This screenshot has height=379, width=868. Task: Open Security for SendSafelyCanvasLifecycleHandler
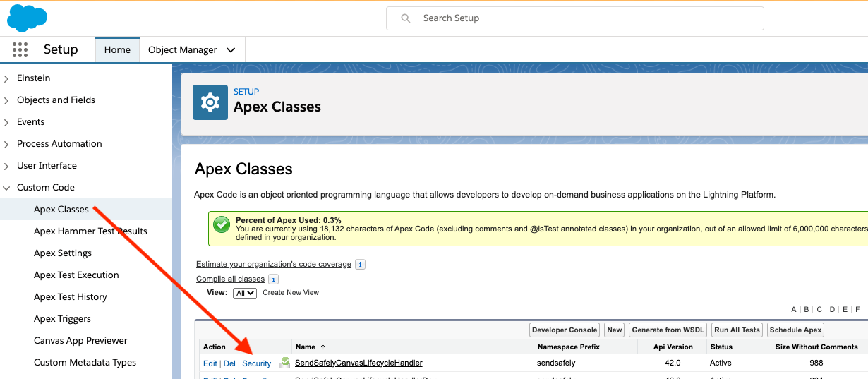(x=257, y=363)
